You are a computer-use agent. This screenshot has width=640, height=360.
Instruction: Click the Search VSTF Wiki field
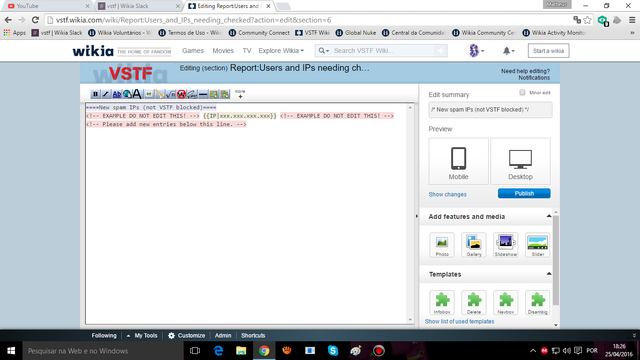coord(383,51)
